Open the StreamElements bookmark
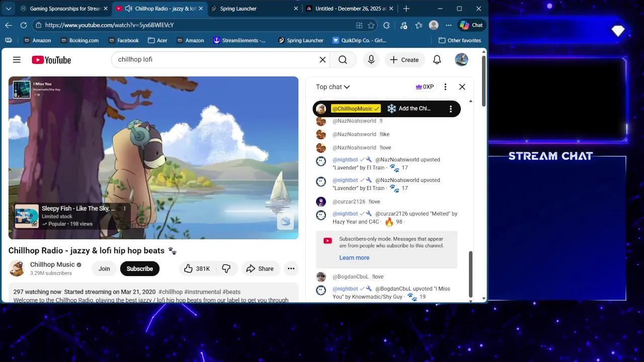Viewport: 644px width, 362px height. [x=240, y=40]
